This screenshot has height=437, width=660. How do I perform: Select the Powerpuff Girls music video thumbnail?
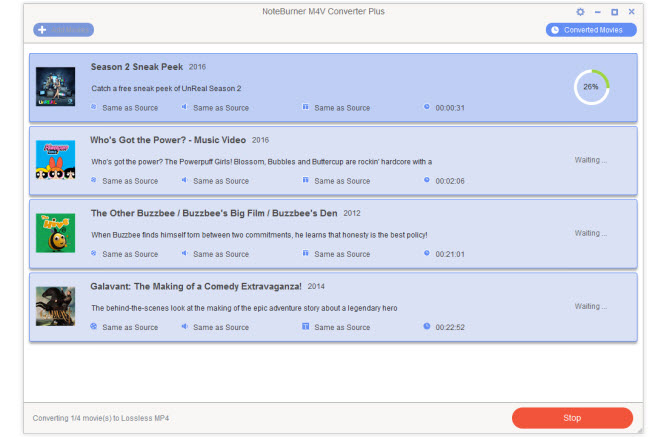pos(56,160)
